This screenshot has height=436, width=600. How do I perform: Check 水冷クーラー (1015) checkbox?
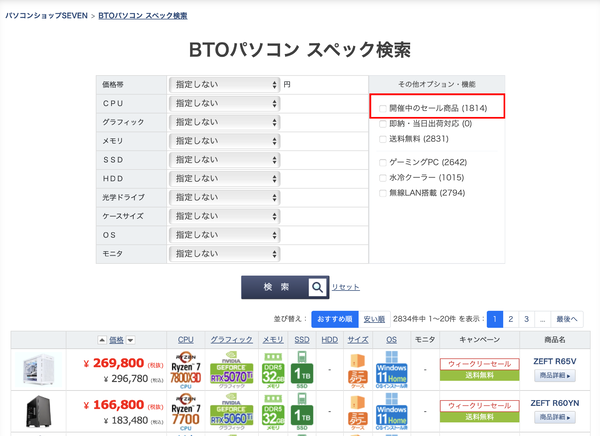(383, 178)
